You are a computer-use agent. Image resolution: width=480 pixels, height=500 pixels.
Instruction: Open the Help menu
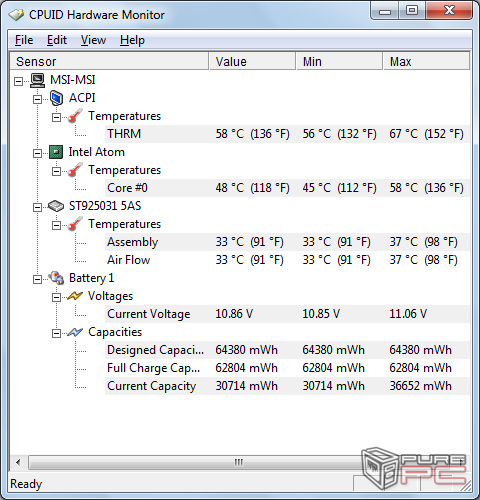coord(132,40)
